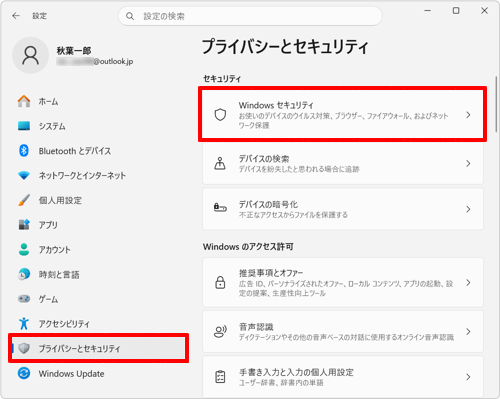Screen dimensions: 500x399
Task: Click the back arrow icon
Action: pos(16,16)
